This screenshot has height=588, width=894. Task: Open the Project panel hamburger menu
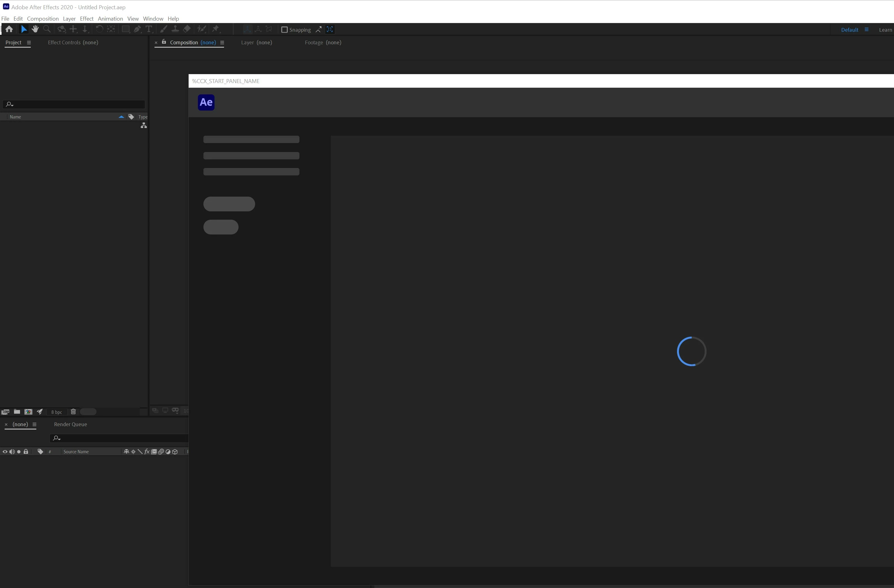(29, 42)
